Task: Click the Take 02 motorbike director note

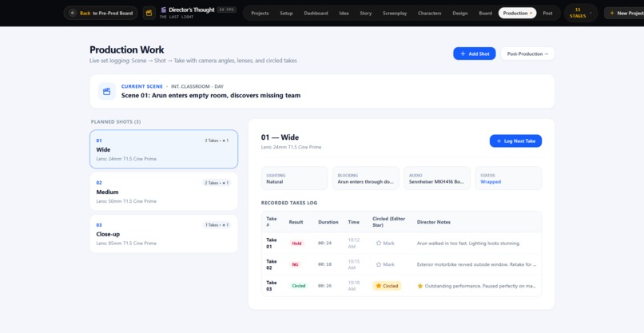Action: pos(476,264)
